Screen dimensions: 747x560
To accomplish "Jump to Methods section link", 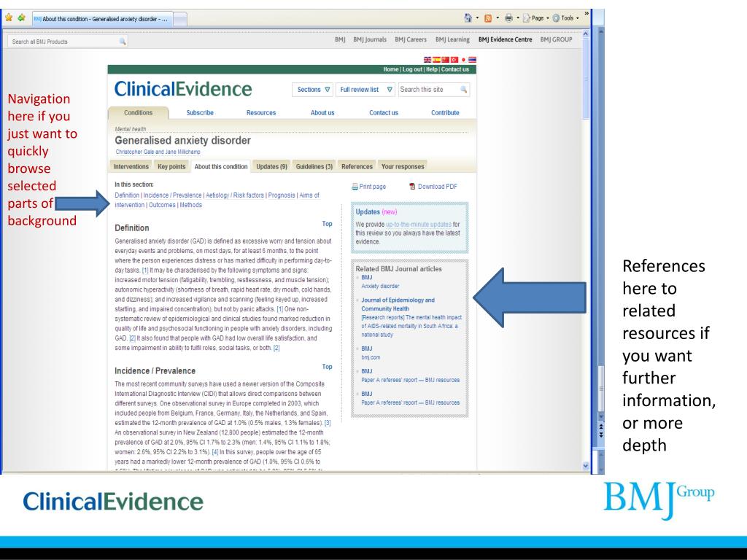I will coord(190,205).
